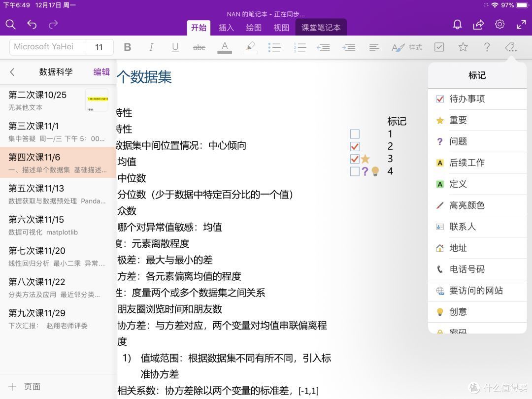Apply the 电话号码 tag
The width and height of the screenshot is (532, 399).
(x=477, y=269)
